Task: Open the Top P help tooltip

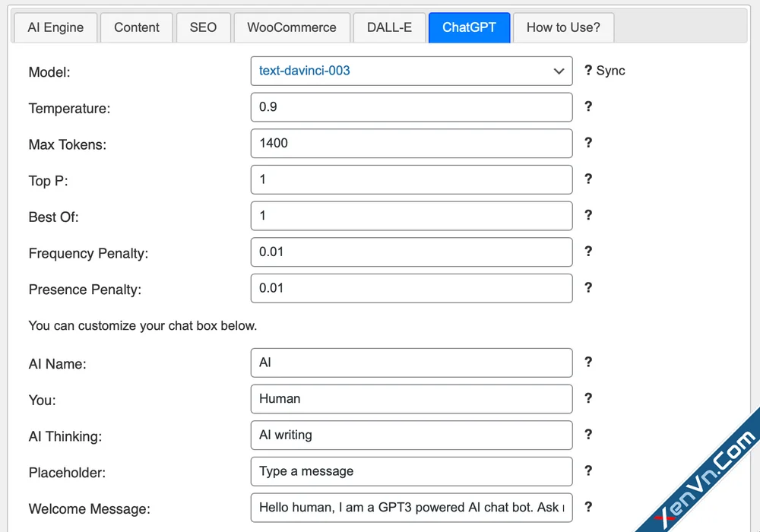Action: (x=588, y=179)
